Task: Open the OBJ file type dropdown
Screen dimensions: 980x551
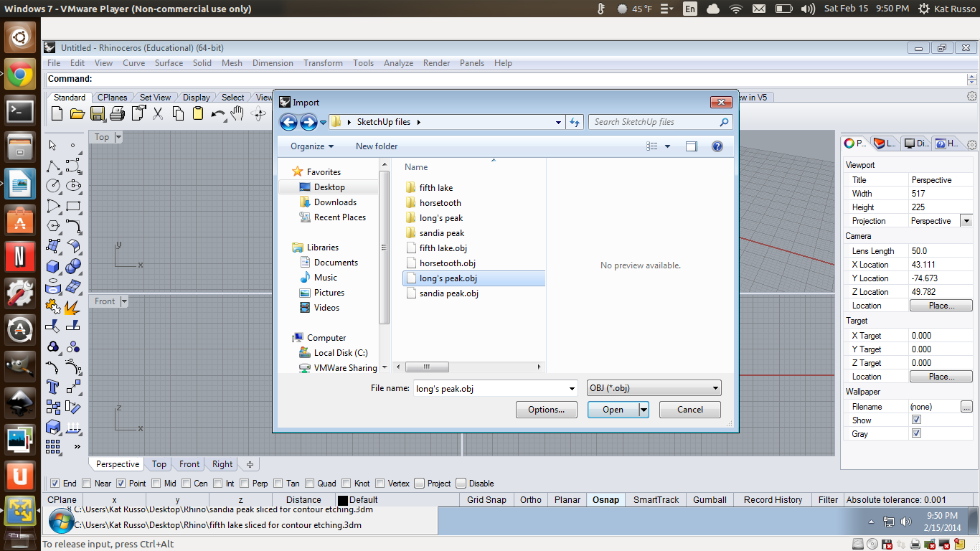Action: pos(654,388)
